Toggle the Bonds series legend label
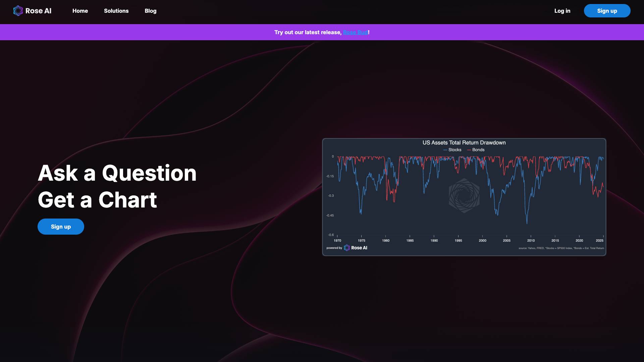The image size is (644, 362). (478, 150)
